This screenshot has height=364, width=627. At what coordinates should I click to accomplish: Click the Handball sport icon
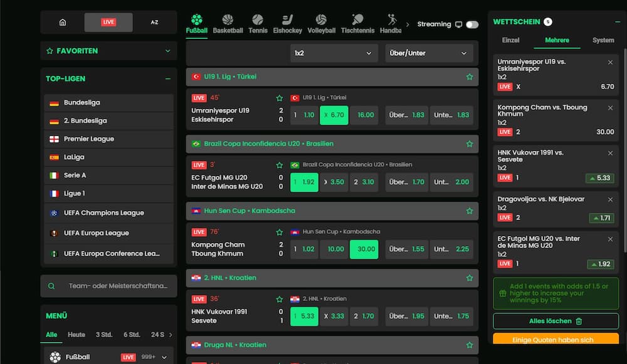pos(391,22)
